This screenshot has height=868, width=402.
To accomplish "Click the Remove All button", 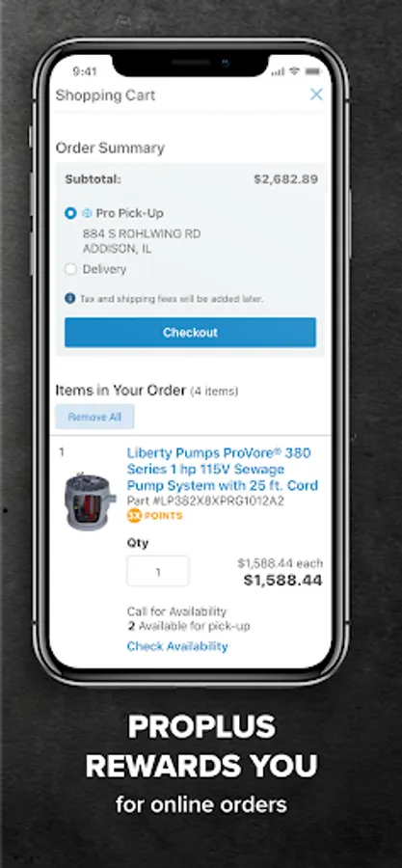I will (94, 417).
